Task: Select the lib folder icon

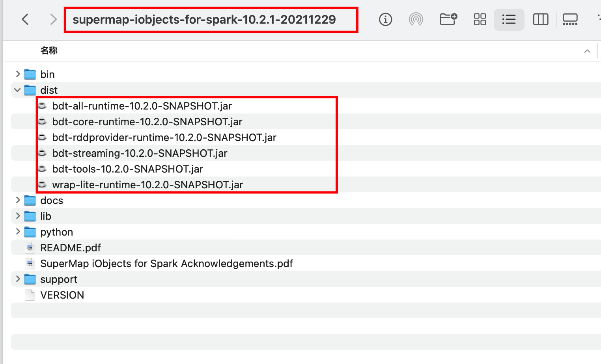Action: pos(30,216)
